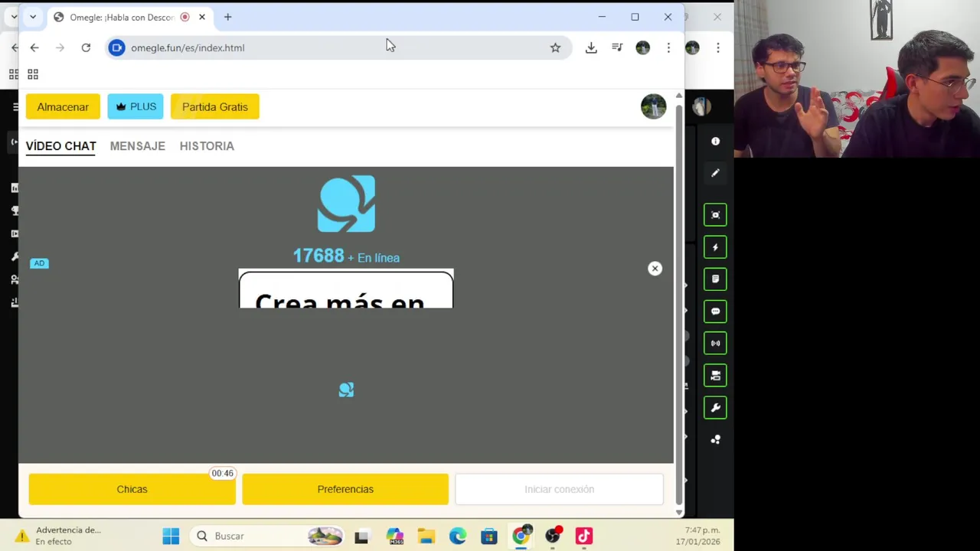
Task: Click the Chrome profile avatar in front window
Action: (642, 47)
